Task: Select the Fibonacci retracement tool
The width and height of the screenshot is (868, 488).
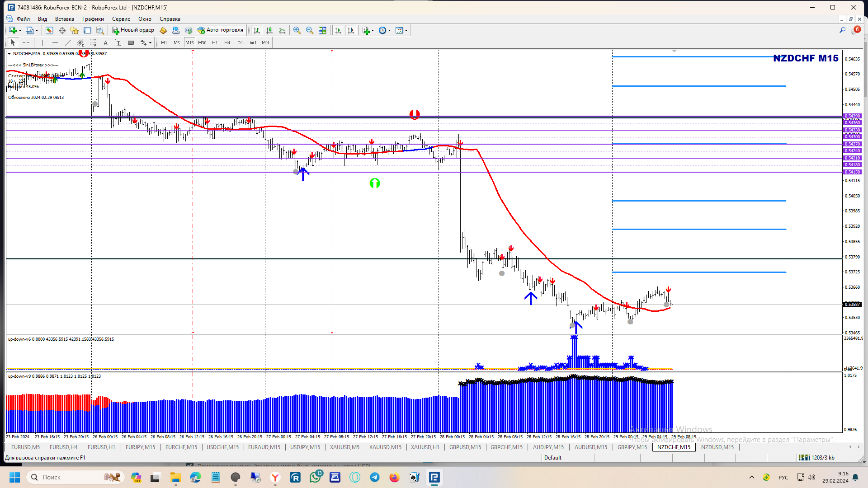Action: tap(93, 42)
